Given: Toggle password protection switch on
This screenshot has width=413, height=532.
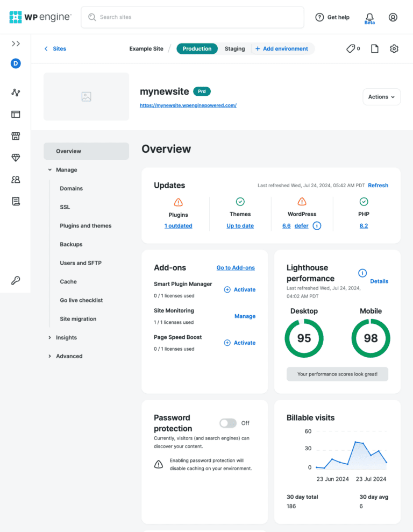Looking at the screenshot, I should point(228,423).
